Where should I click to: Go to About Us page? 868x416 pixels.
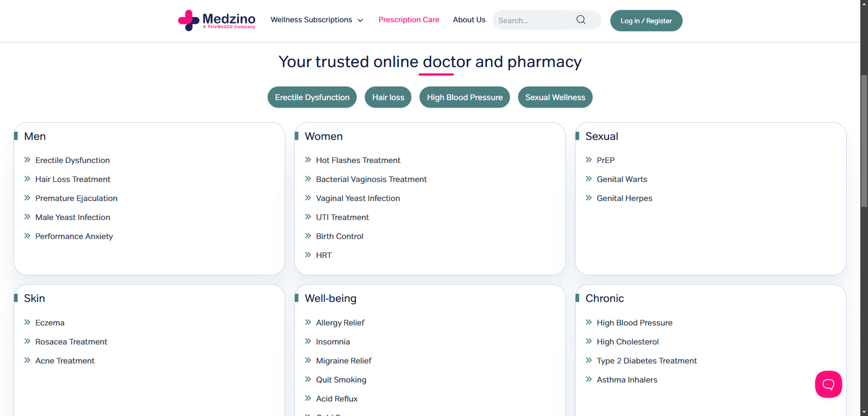coord(469,20)
